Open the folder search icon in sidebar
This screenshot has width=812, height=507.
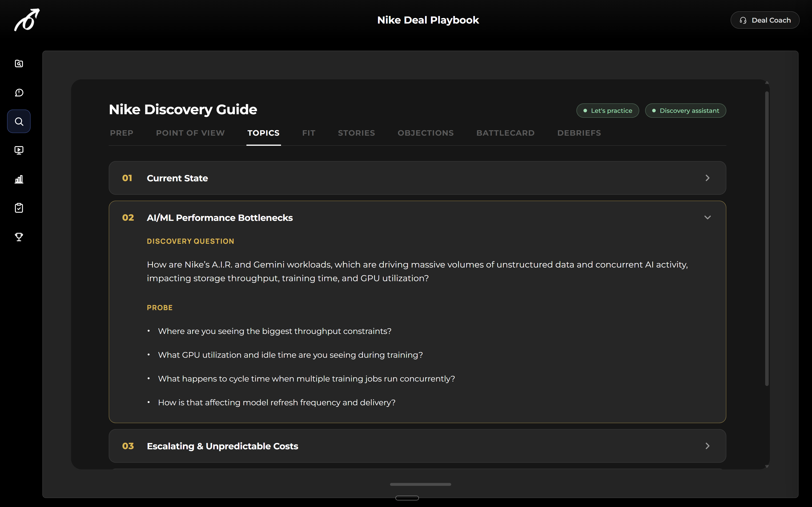tap(19, 64)
